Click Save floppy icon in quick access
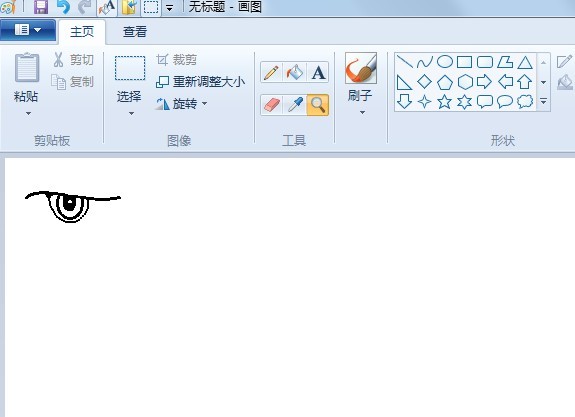 point(41,7)
